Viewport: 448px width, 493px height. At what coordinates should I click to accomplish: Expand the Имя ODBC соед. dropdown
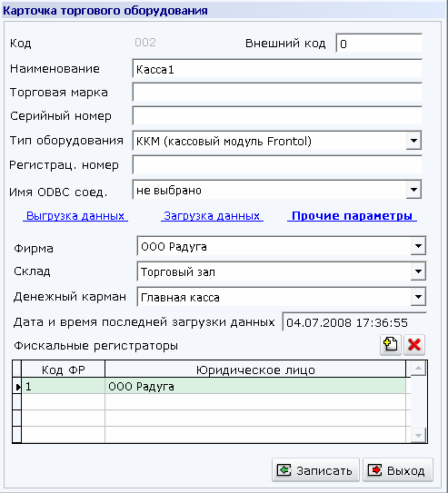pos(413,190)
